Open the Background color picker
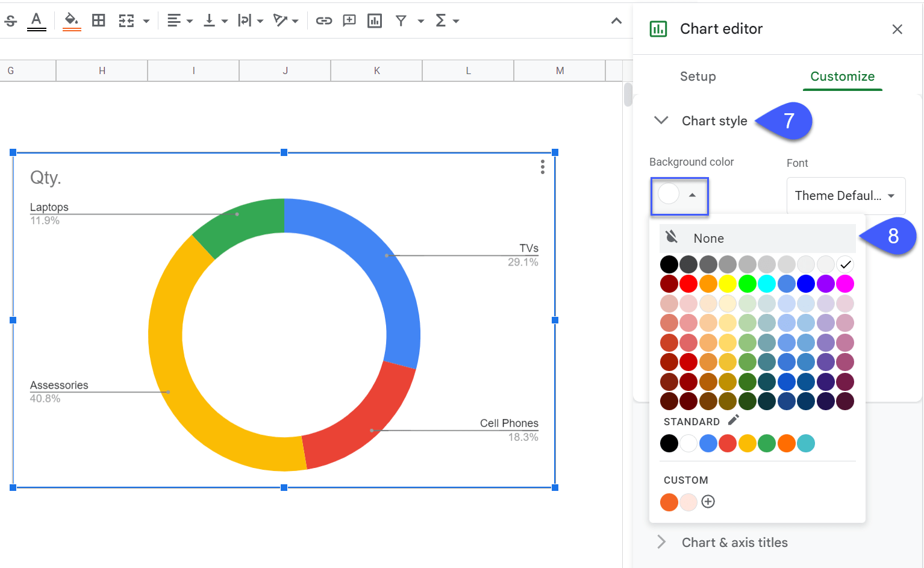Screen dimensions: 924x568 pyautogui.click(x=679, y=196)
